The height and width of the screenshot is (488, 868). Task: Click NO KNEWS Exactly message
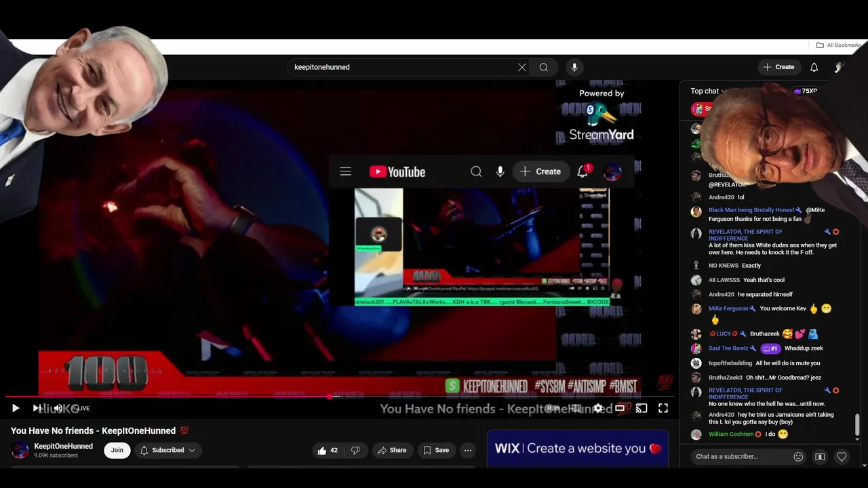tap(734, 266)
